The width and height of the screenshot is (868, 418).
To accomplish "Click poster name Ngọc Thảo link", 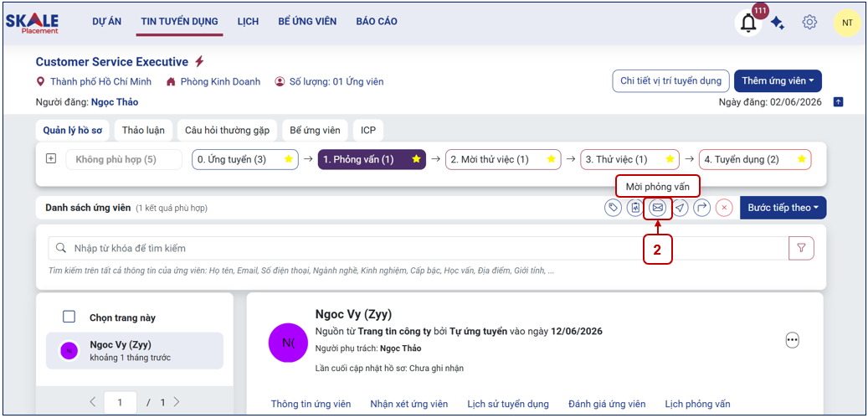I will 115,102.
